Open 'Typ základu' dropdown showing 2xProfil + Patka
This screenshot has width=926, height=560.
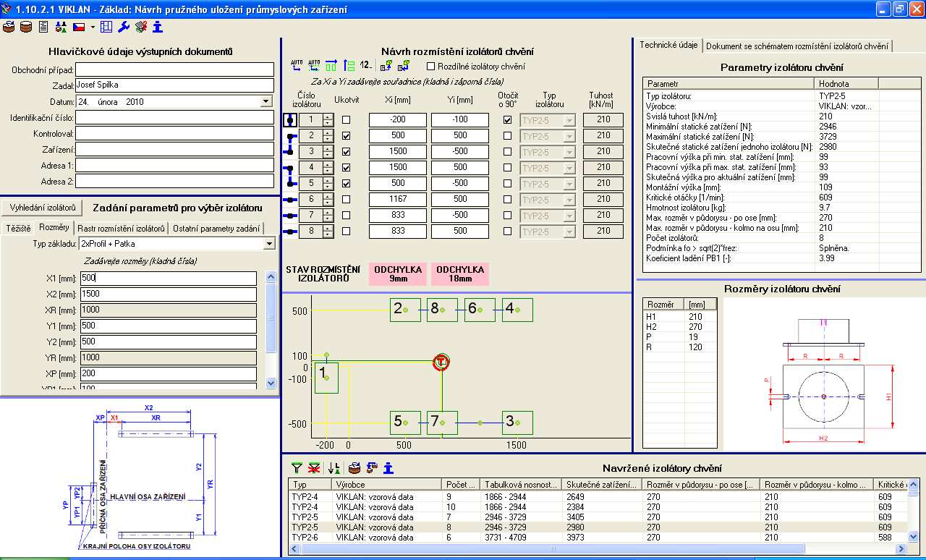pos(269,244)
